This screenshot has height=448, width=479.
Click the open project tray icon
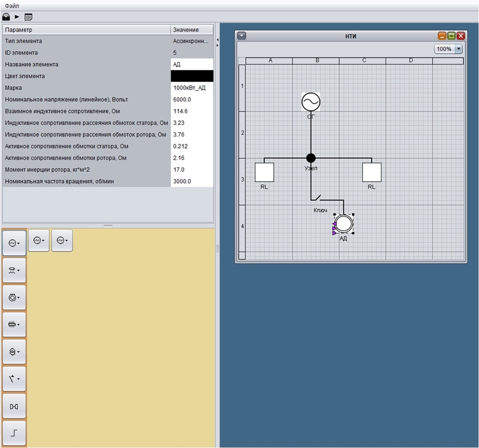[x=6, y=17]
